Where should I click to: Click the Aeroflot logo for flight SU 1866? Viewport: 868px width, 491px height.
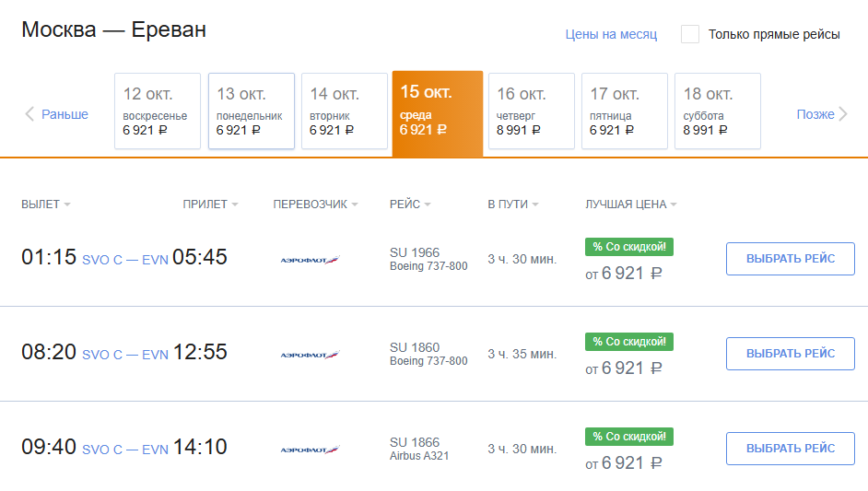coord(310,450)
